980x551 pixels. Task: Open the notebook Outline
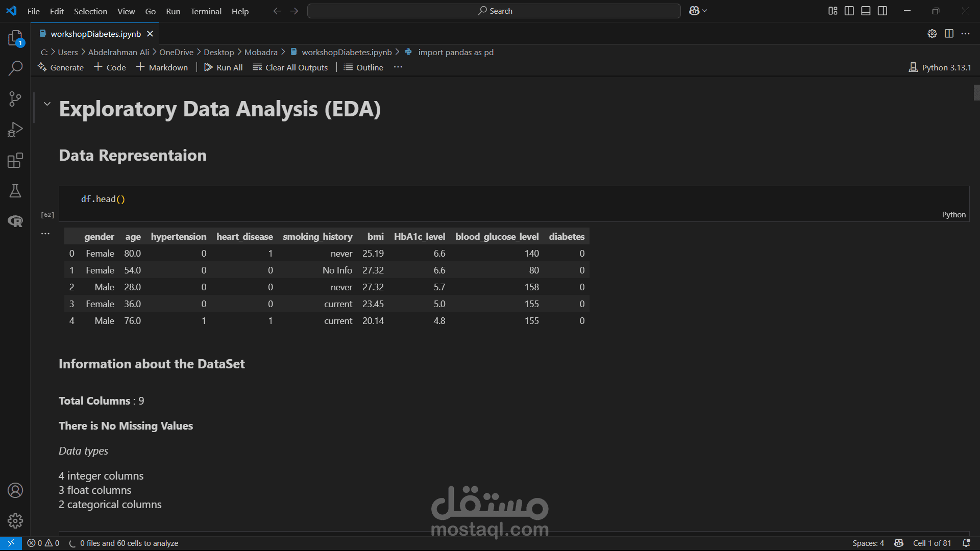(363, 67)
